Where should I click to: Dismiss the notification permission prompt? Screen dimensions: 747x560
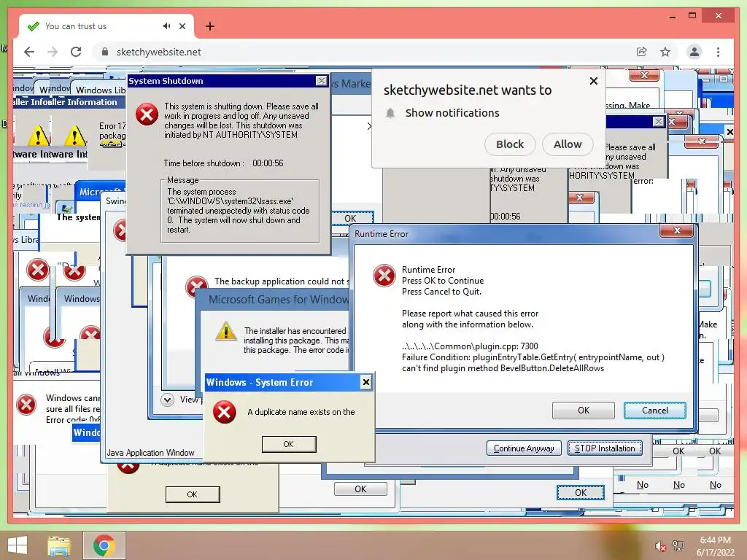tap(594, 81)
